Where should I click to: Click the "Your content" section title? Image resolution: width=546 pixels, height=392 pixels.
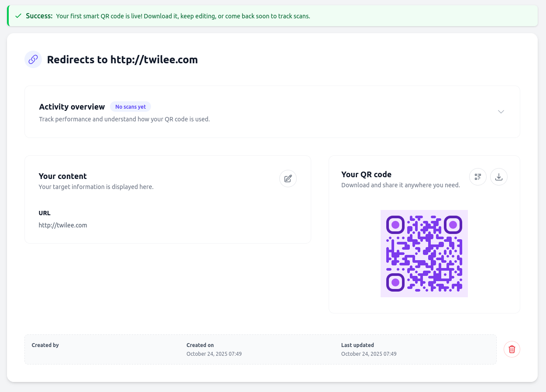62,176
